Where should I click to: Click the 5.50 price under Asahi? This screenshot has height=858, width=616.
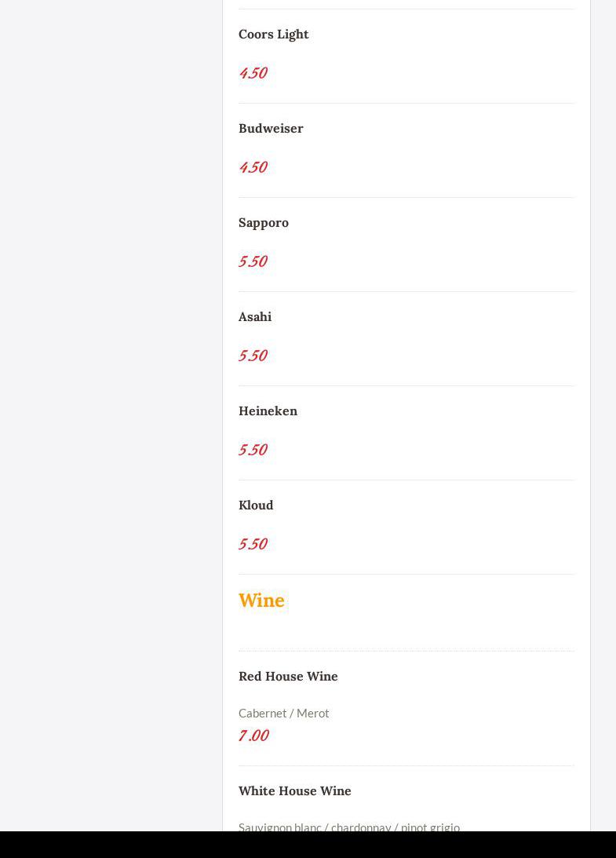tap(253, 356)
